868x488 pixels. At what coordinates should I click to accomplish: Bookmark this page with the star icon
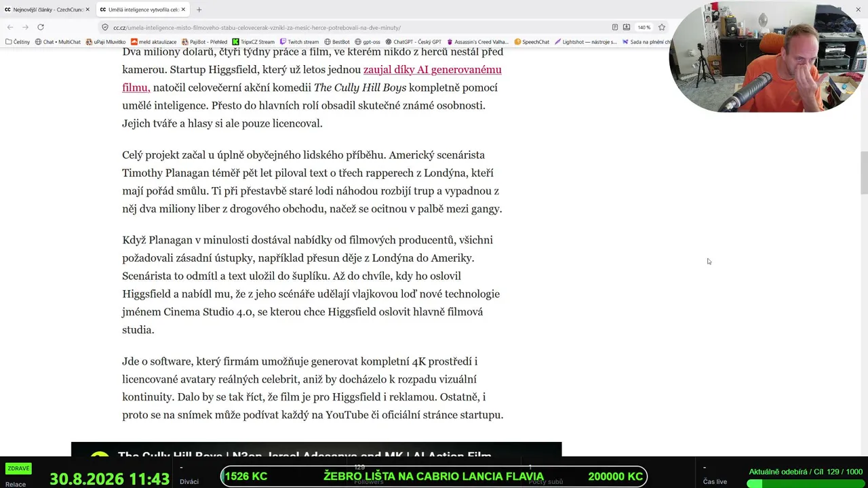[662, 27]
